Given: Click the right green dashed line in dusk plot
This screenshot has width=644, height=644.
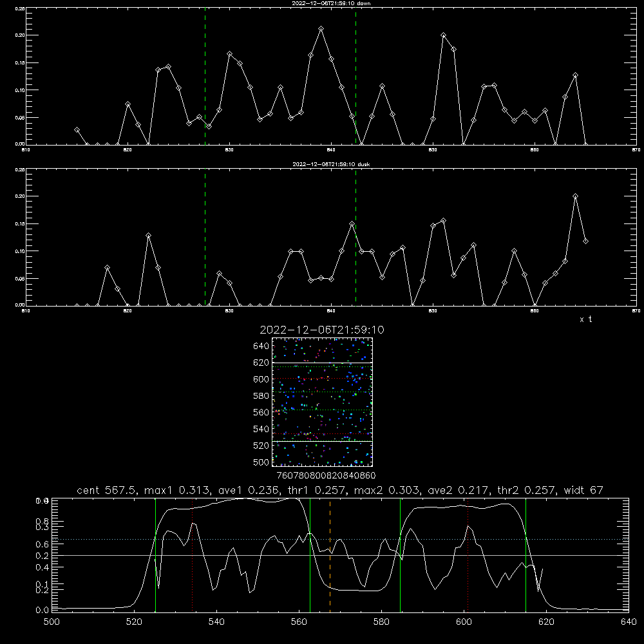Looking at the screenshot, I should point(355,237).
